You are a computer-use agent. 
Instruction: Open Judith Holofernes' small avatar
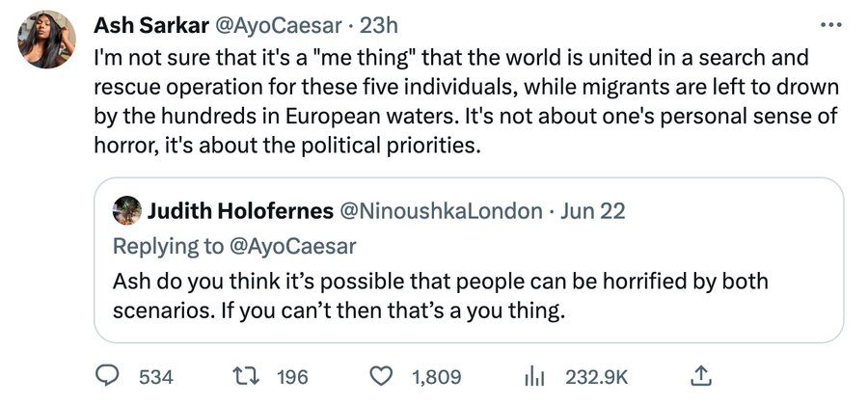[127, 210]
